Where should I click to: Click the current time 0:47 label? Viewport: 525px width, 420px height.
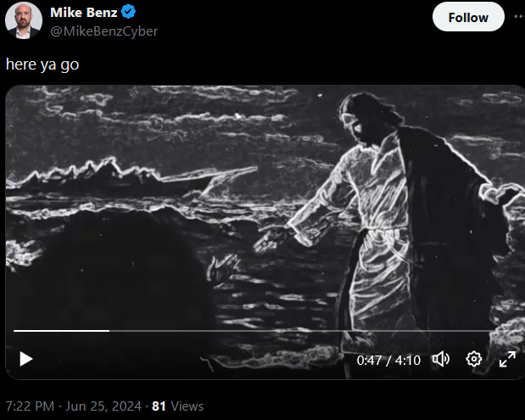(x=369, y=360)
